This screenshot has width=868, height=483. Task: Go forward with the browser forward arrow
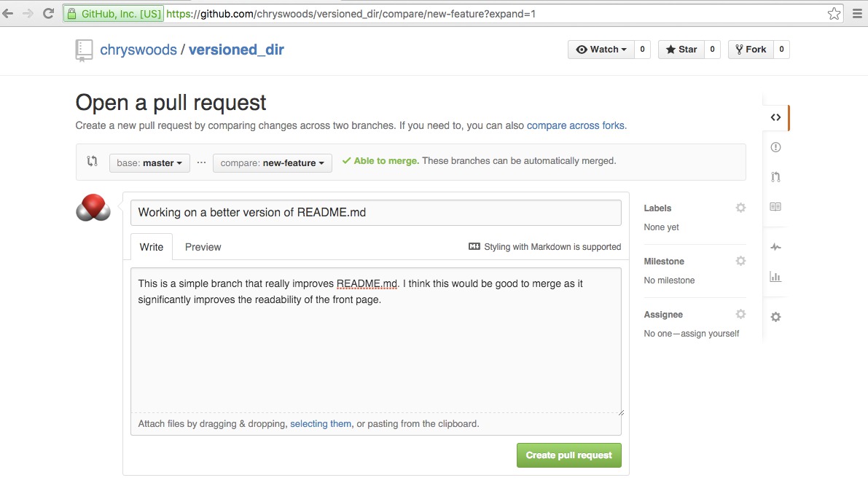click(x=28, y=14)
